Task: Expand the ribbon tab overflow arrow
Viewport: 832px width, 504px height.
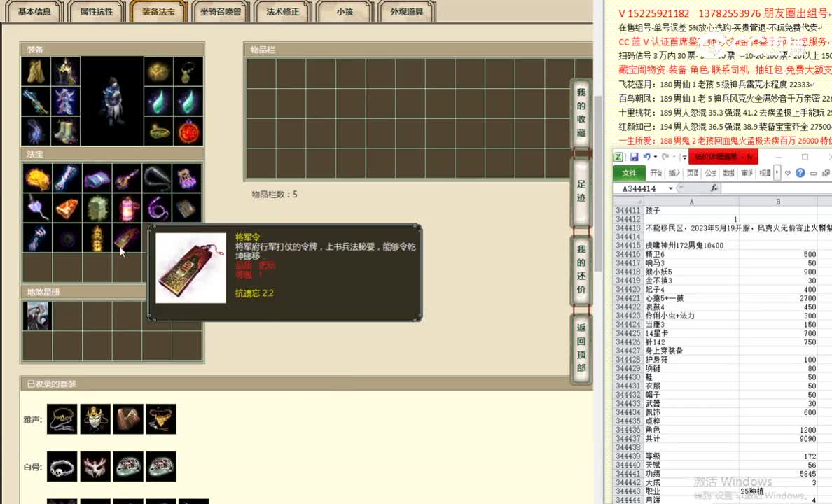Action: pyautogui.click(x=777, y=173)
